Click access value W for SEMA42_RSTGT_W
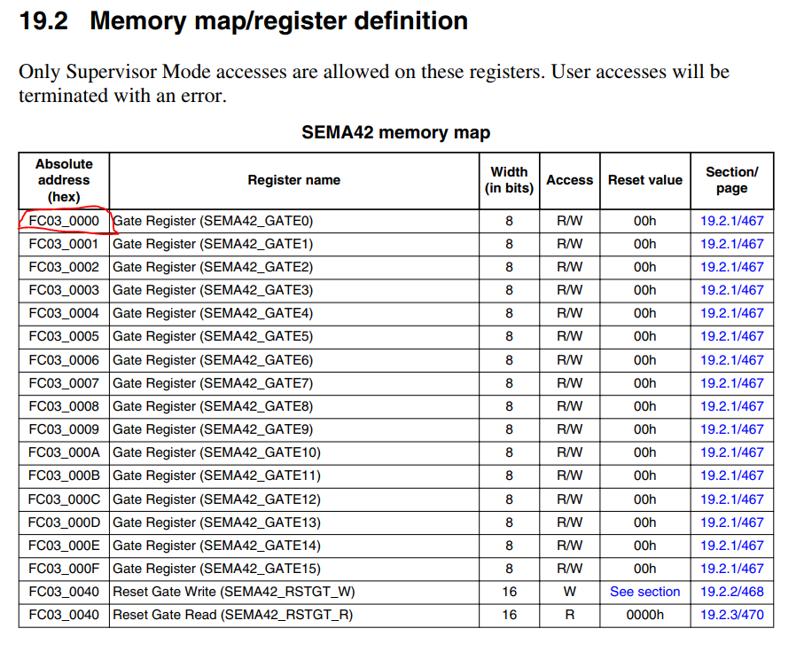The height and width of the screenshot is (652, 812). [569, 592]
